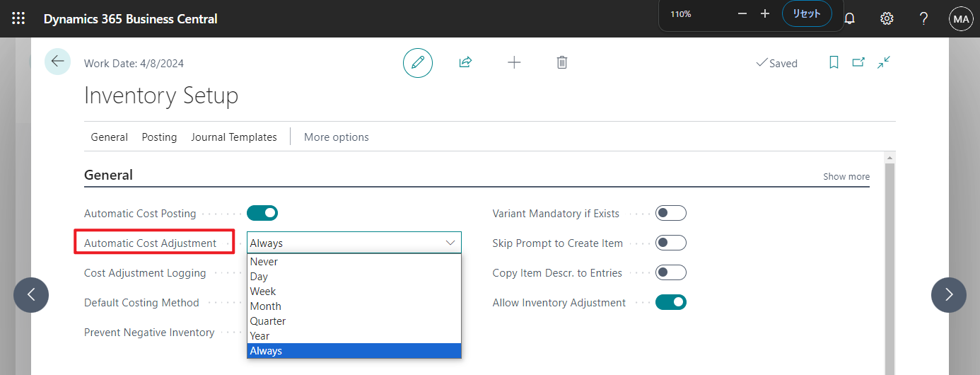Open the Journal Templates menu

[233, 137]
